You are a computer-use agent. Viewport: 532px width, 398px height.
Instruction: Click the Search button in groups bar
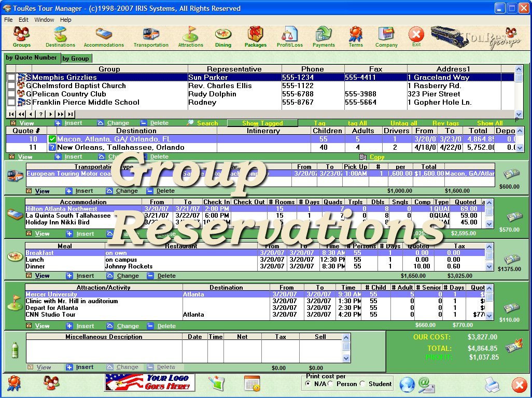pos(203,123)
